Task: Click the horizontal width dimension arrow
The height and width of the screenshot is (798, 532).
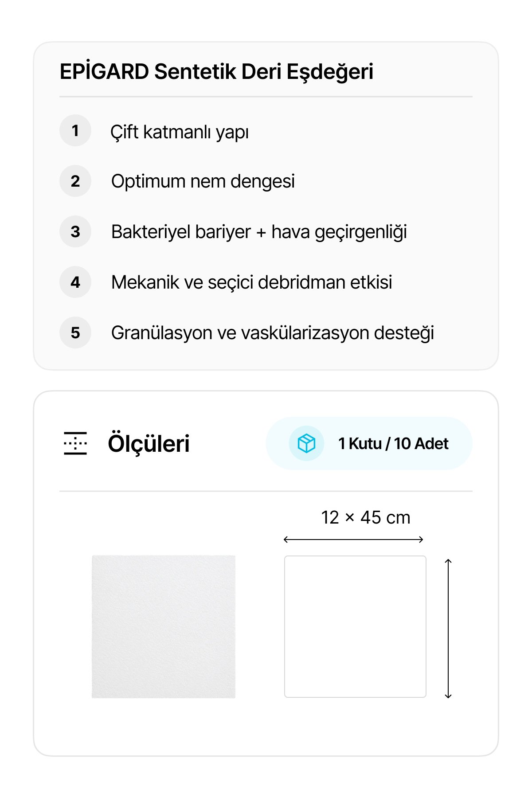Action: click(x=353, y=540)
